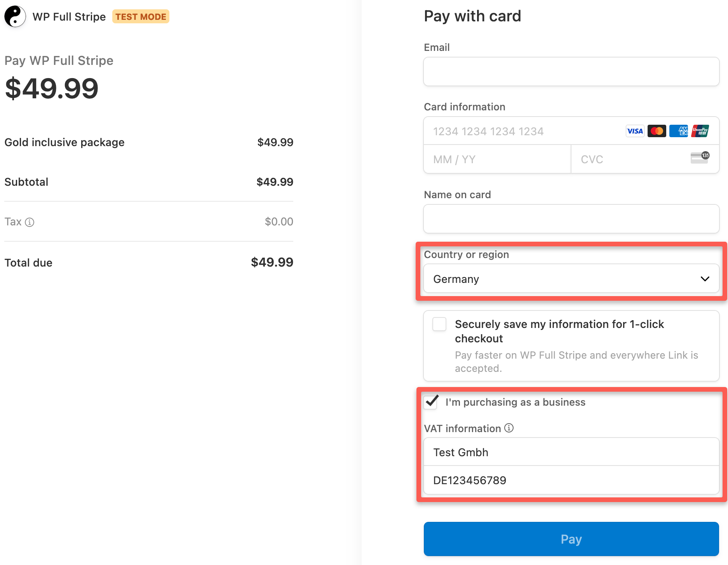728x565 pixels.
Task: Uncheck I'm purchasing as a business
Action: click(x=431, y=402)
